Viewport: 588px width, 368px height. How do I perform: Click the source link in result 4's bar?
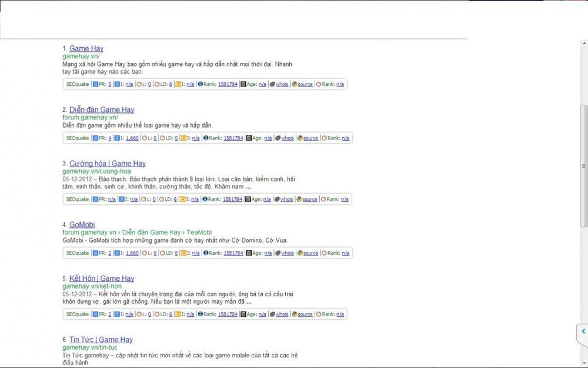[x=310, y=253]
